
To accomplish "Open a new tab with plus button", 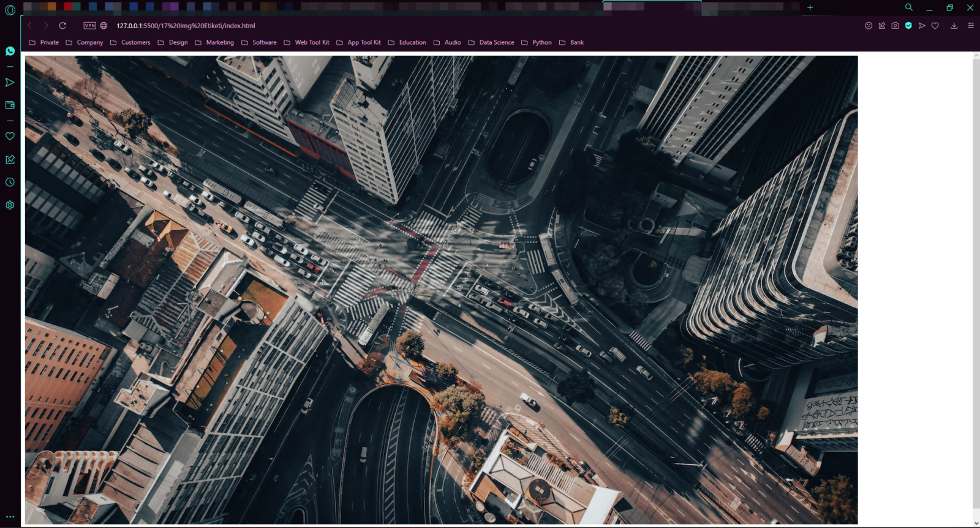I will click(x=810, y=7).
